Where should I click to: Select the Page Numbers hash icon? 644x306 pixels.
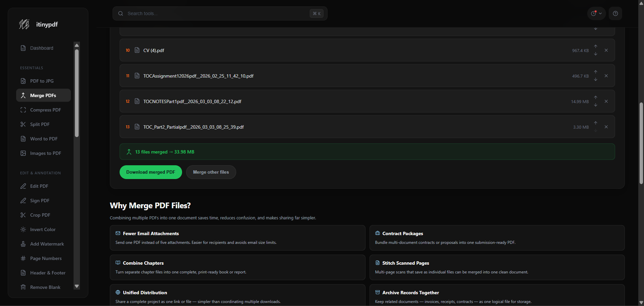(23, 258)
